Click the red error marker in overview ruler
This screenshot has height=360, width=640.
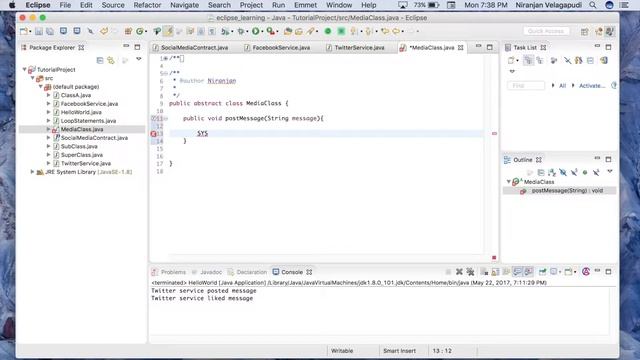coord(494,133)
